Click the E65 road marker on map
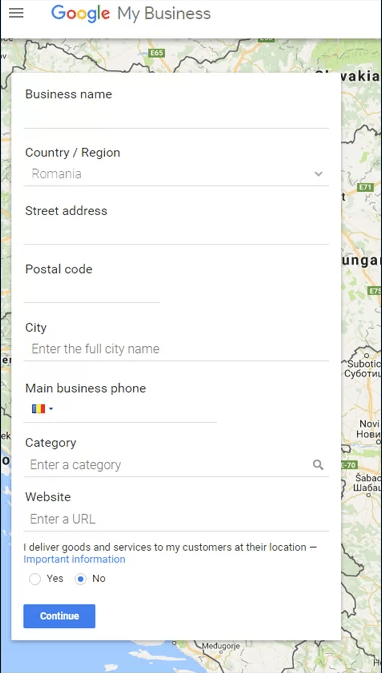 (x=156, y=53)
